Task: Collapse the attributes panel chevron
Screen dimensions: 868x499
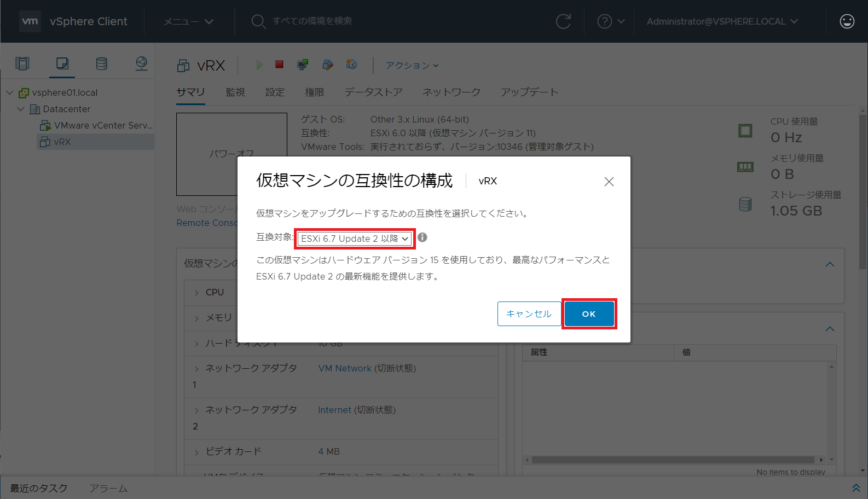Action: [x=830, y=329]
